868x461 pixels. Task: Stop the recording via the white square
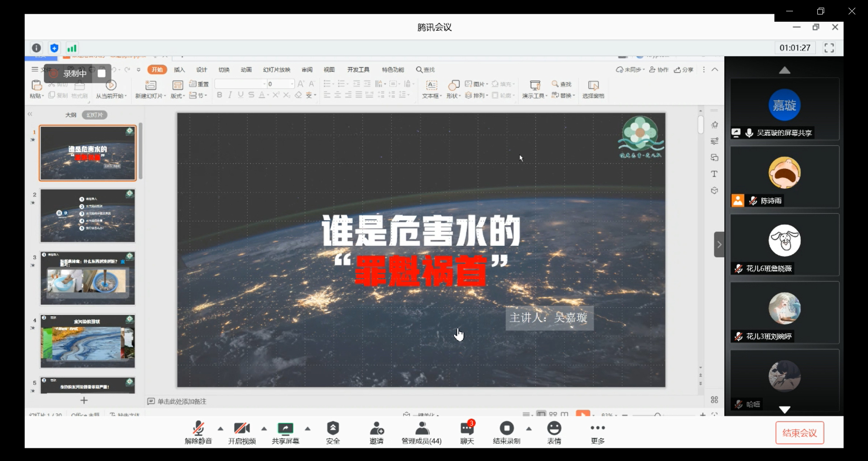pos(102,73)
